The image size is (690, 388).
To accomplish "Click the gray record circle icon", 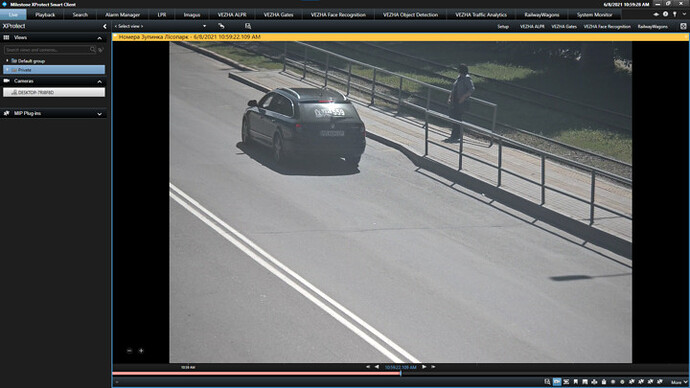I will click(x=613, y=382).
